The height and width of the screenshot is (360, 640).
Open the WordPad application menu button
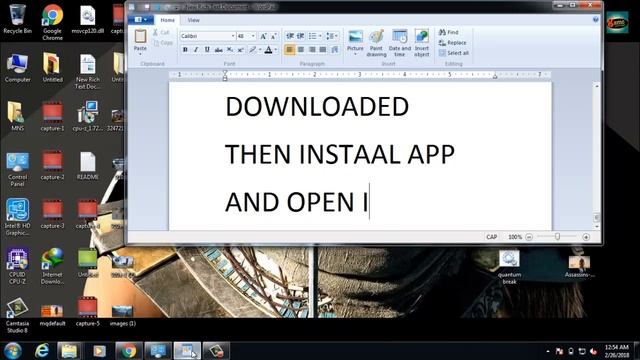[140, 20]
